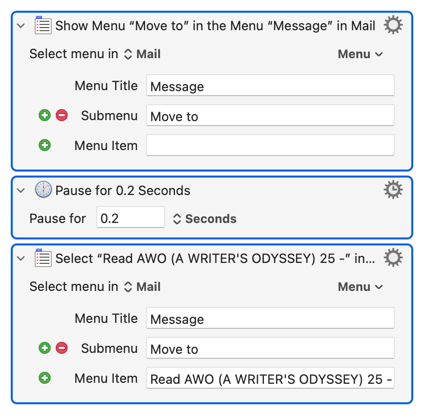Open Menu dropdown in first action
Viewport: 424px width, 418px height.
360,54
